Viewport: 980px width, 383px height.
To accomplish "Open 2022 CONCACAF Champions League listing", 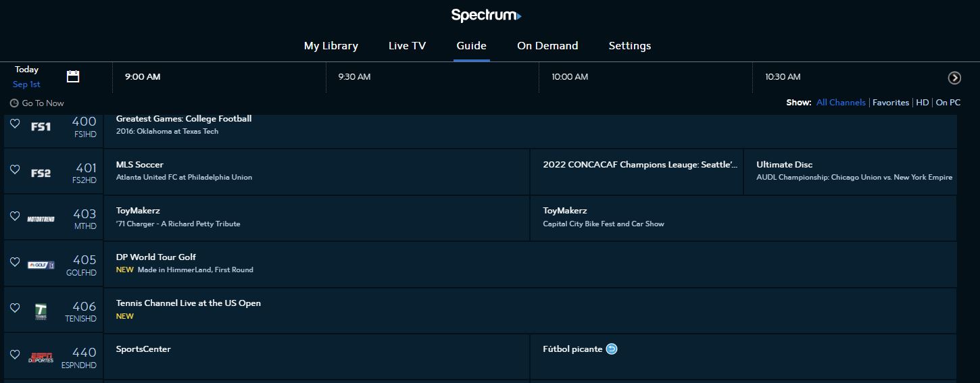I will pos(637,172).
